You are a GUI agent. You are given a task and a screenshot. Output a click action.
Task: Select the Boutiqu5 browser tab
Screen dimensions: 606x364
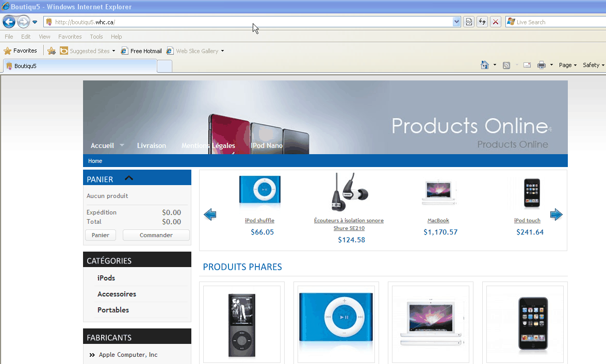coord(80,65)
